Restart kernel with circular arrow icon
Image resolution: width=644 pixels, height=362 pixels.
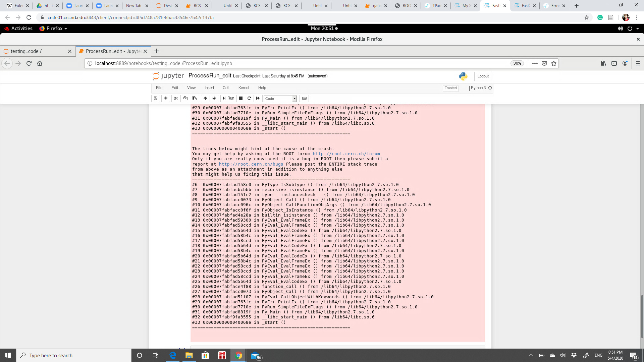pos(249,98)
